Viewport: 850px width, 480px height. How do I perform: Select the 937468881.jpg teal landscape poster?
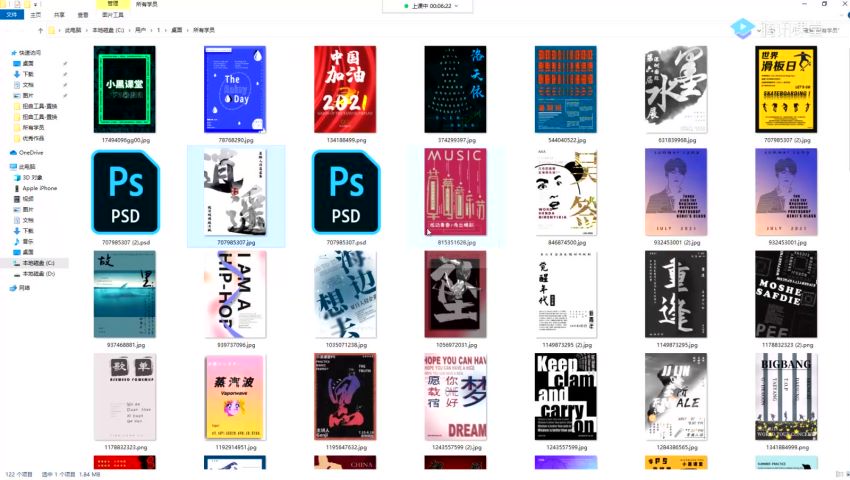coord(125,295)
